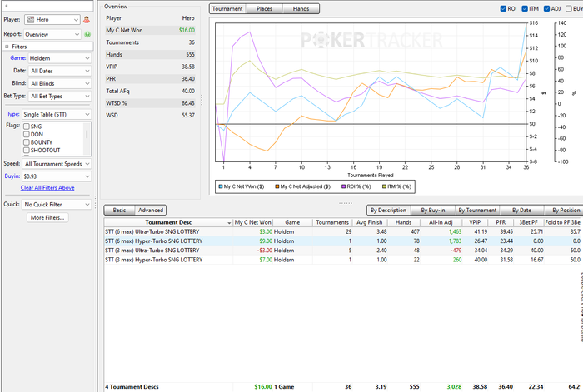Switch to the Tournament graph tab
Image resolution: width=583 pixels, height=392 pixels.
click(x=227, y=9)
